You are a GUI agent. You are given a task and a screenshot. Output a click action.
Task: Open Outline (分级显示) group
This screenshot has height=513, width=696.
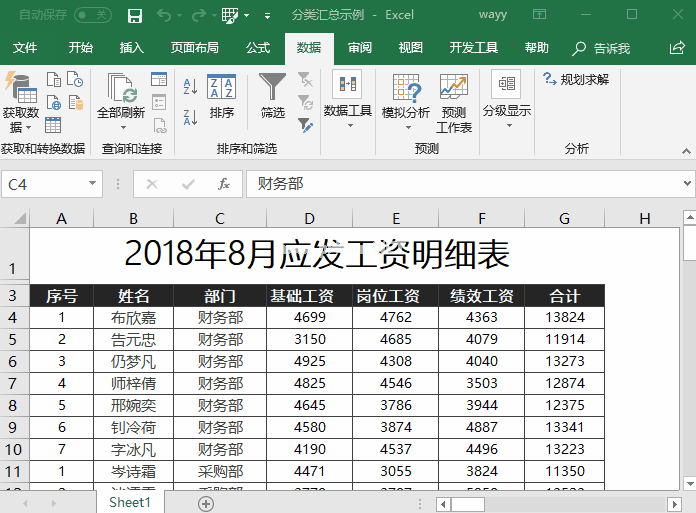[x=507, y=99]
